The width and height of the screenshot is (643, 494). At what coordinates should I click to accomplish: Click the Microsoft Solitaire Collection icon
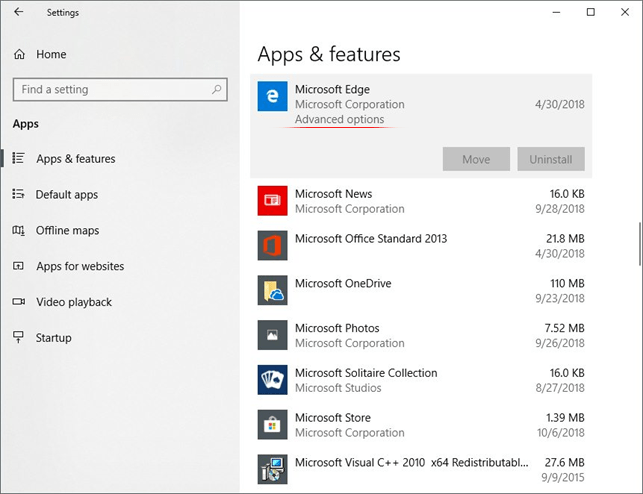pos(272,380)
